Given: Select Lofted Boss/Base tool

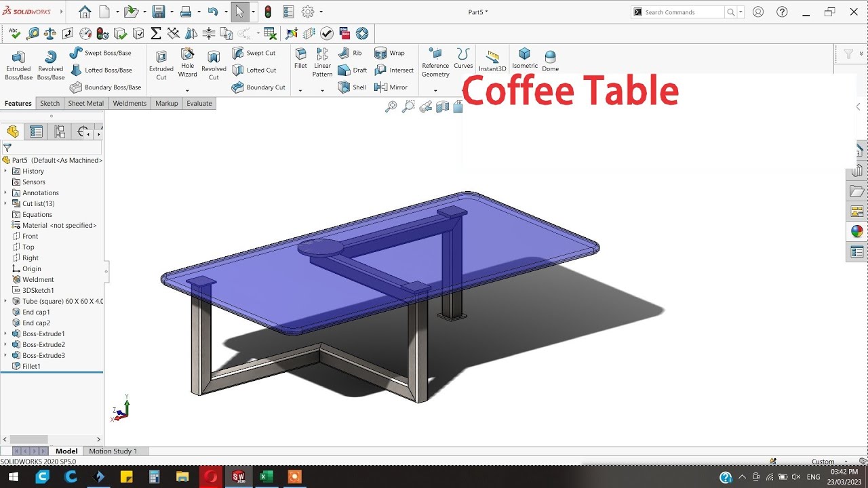Looking at the screenshot, I should 100,70.
